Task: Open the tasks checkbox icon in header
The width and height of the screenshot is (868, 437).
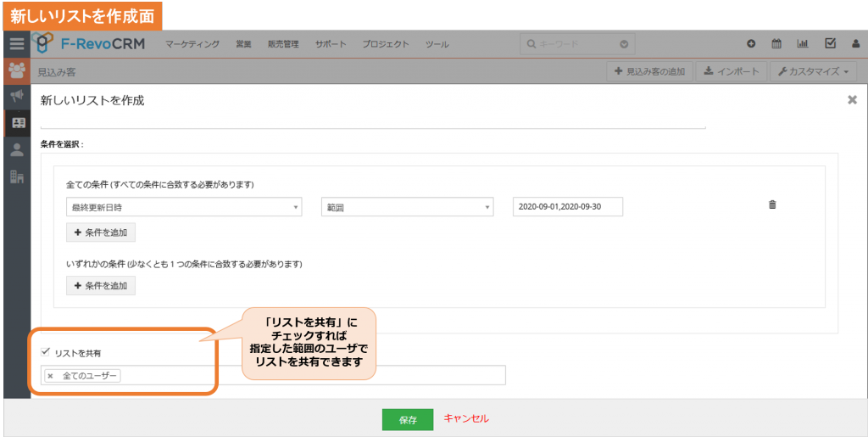Action: (830, 43)
